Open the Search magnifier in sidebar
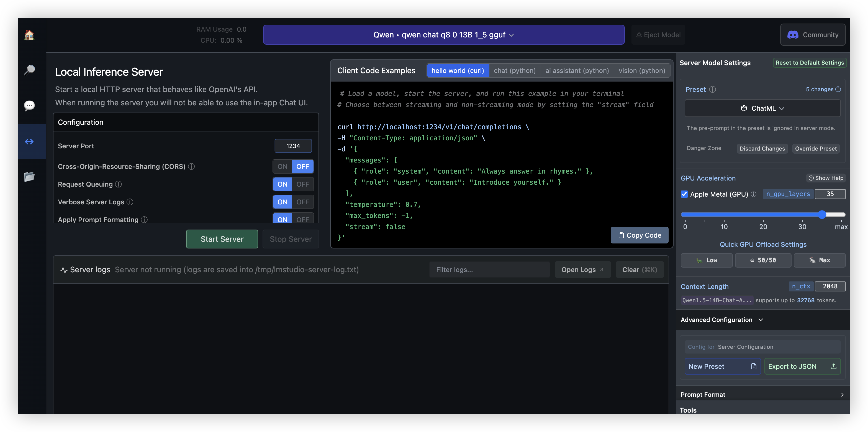This screenshot has width=868, height=432. coord(29,70)
